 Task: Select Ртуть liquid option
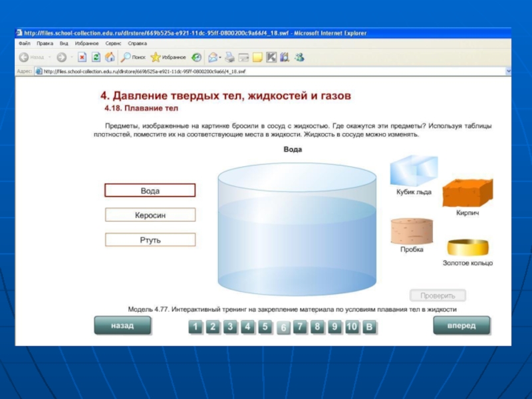[150, 240]
